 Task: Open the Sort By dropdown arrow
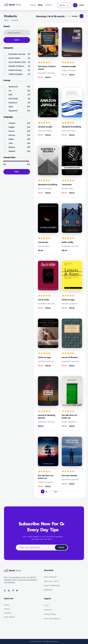pos(81,16)
